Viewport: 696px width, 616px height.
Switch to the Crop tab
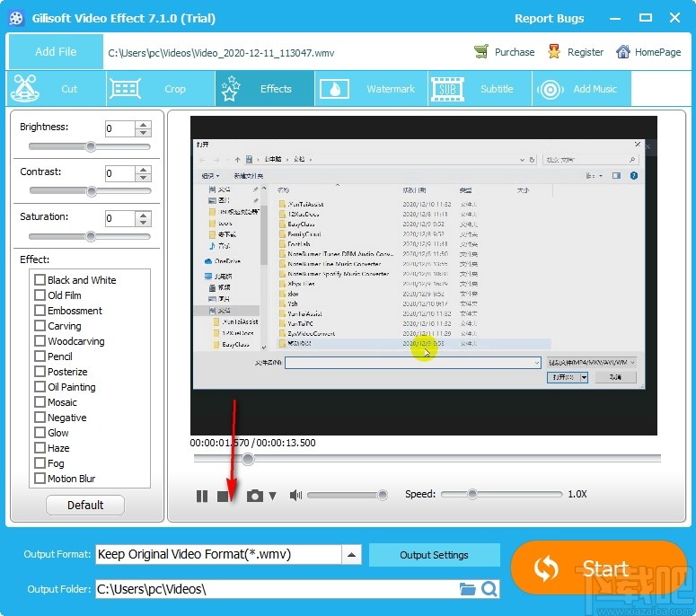click(161, 89)
